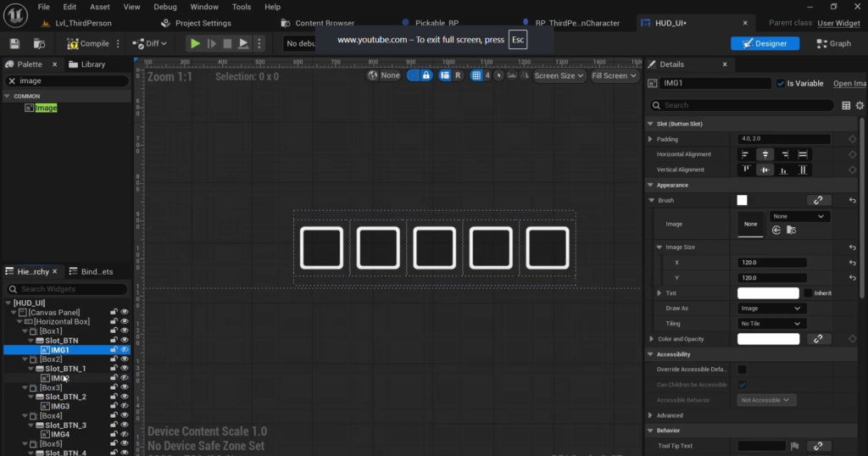Toggle the Is Variable checkbox
Screen dimensions: 868x456
(781, 84)
